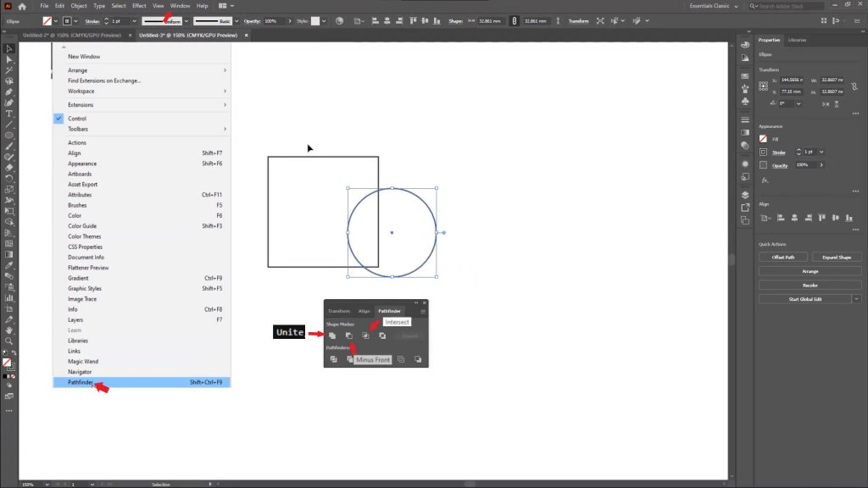Viewport: 868px width, 488px height.
Task: Open the Layers panel icon in dock
Action: point(745,195)
